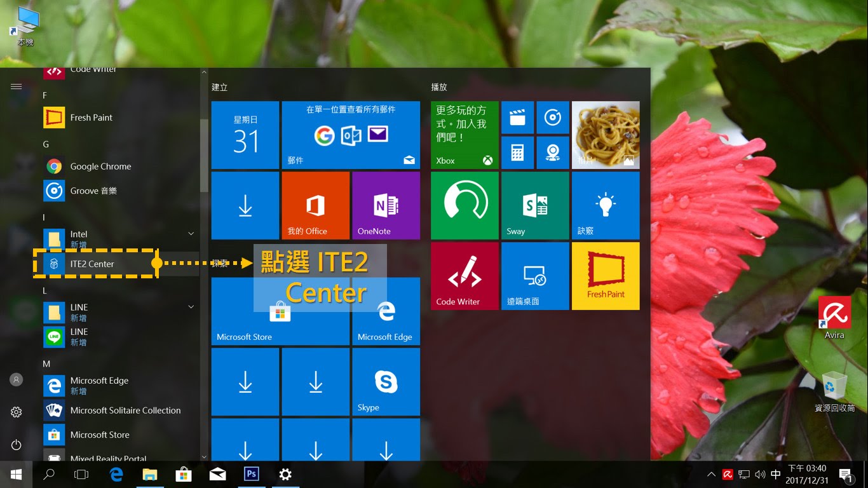Switch the 中 input method indicator
This screenshot has width=868, height=488.
776,475
